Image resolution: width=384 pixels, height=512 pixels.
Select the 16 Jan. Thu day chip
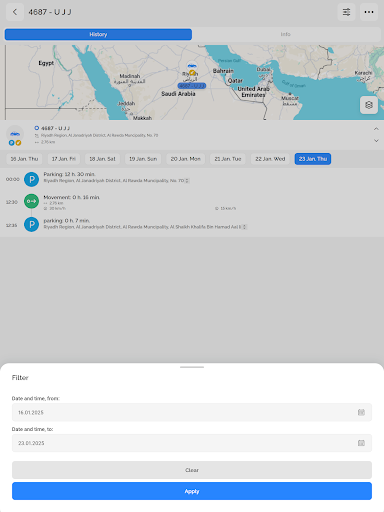point(24,159)
